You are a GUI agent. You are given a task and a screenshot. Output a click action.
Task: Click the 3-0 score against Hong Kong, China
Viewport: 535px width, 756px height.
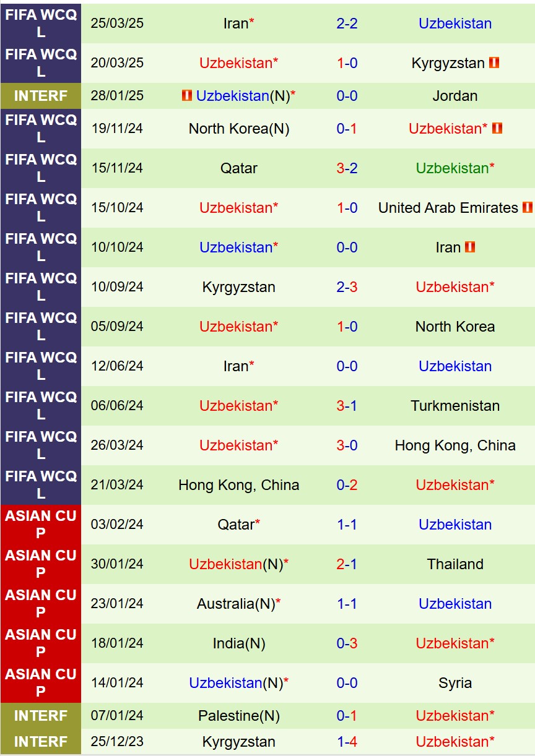coord(347,445)
